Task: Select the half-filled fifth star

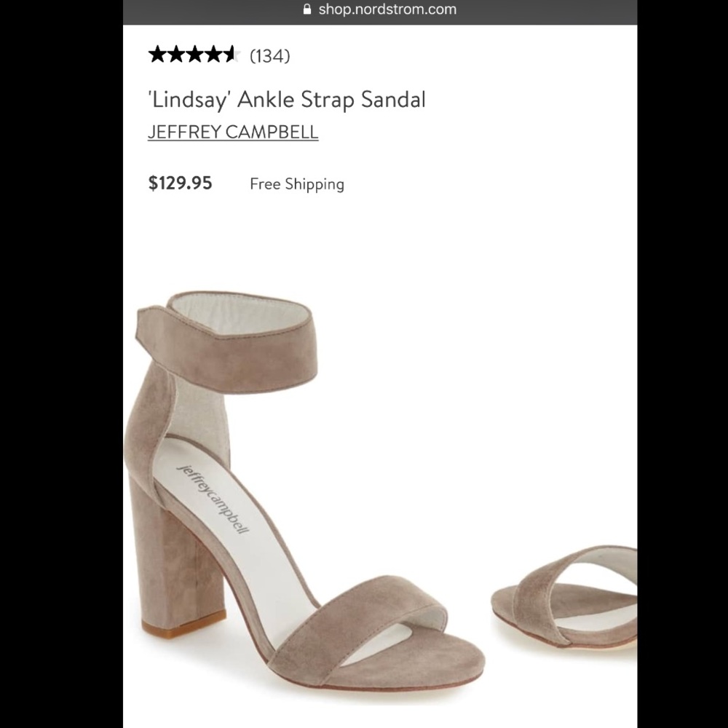Action: pos(232,54)
